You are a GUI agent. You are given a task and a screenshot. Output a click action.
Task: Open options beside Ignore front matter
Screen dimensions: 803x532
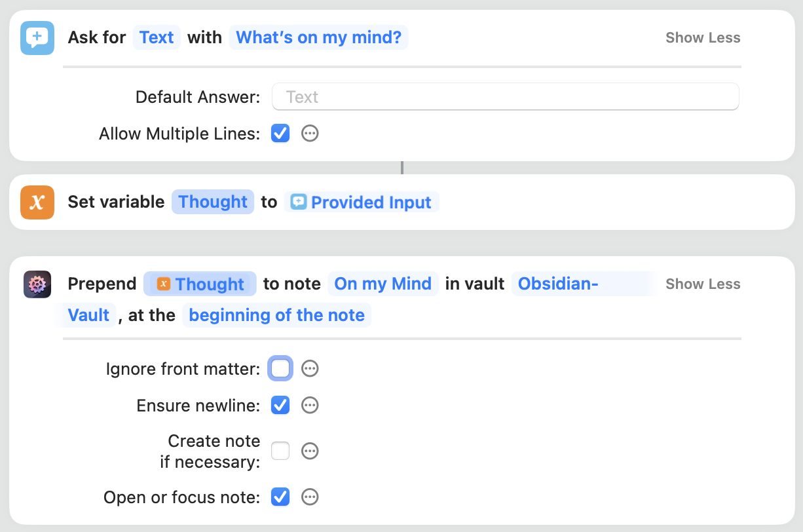pos(310,369)
